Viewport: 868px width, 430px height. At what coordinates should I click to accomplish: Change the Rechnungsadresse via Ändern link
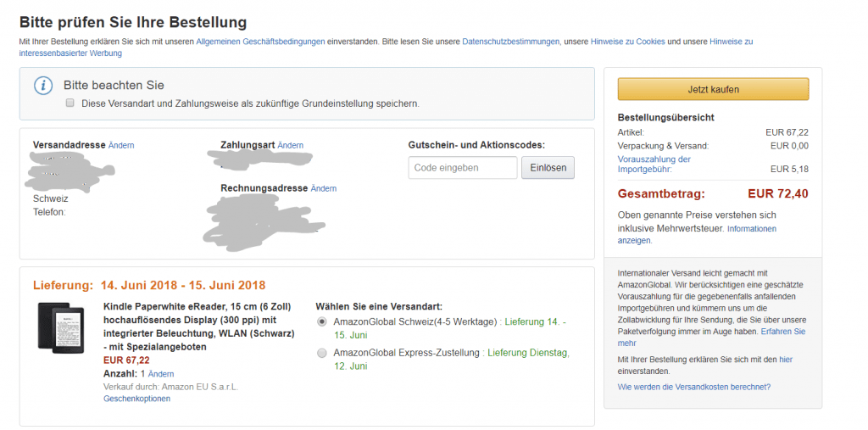(323, 188)
